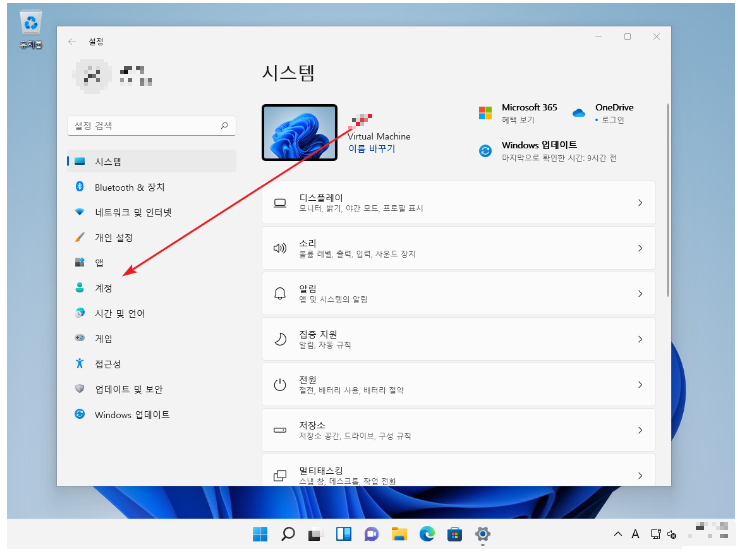Image resolution: width=738 pixels, height=554 pixels.
Task: Open taskbar Search
Action: (288, 534)
